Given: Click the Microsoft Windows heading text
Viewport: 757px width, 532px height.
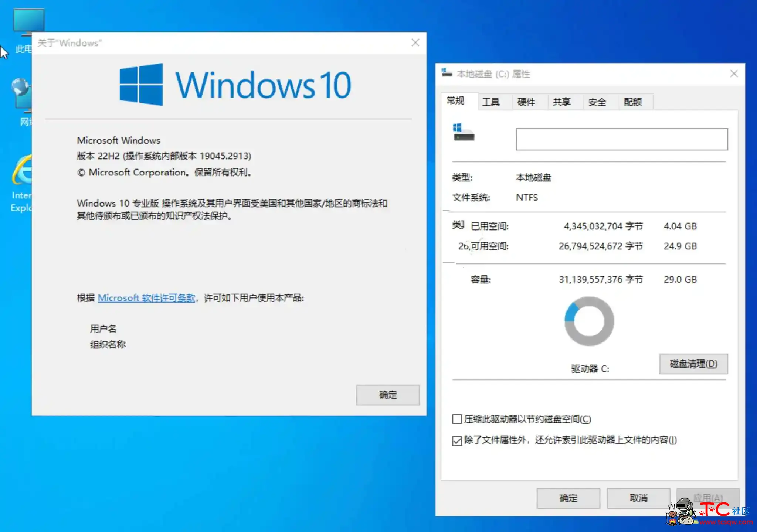Looking at the screenshot, I should click(118, 140).
